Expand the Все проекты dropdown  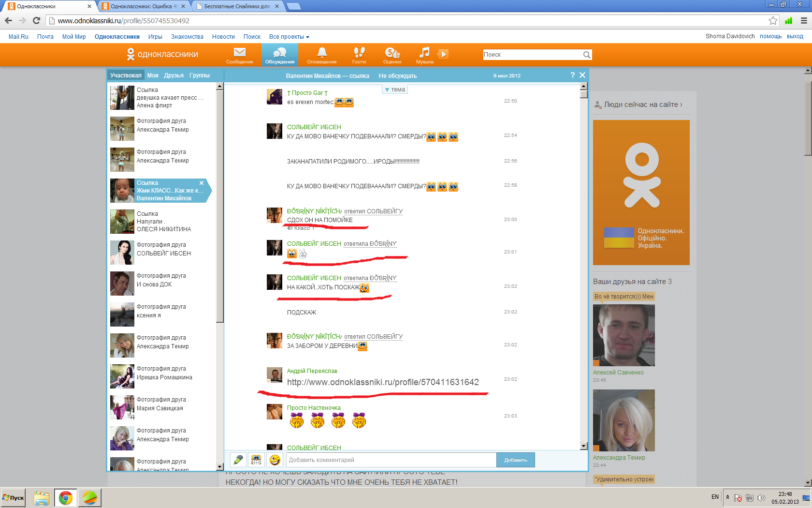pos(289,37)
